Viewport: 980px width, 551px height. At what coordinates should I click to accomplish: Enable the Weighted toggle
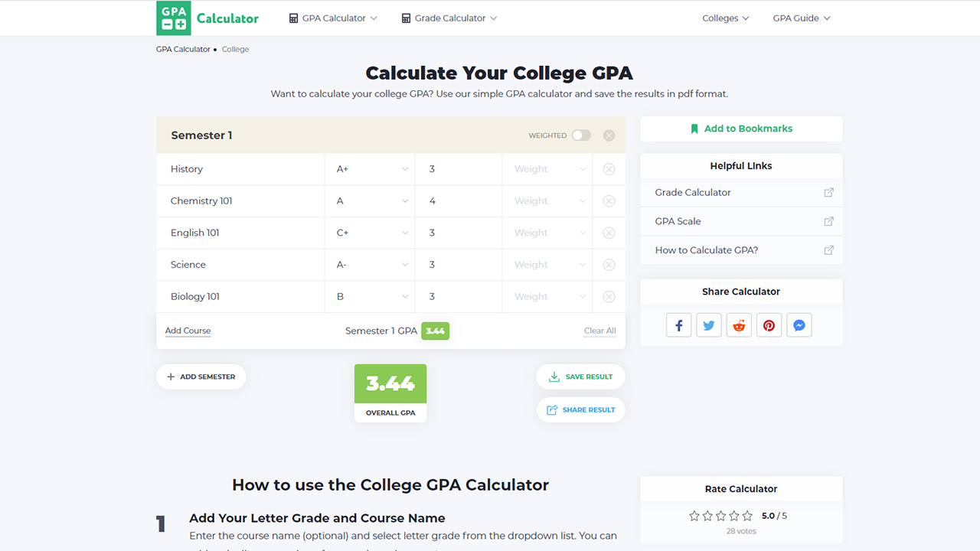[581, 135]
